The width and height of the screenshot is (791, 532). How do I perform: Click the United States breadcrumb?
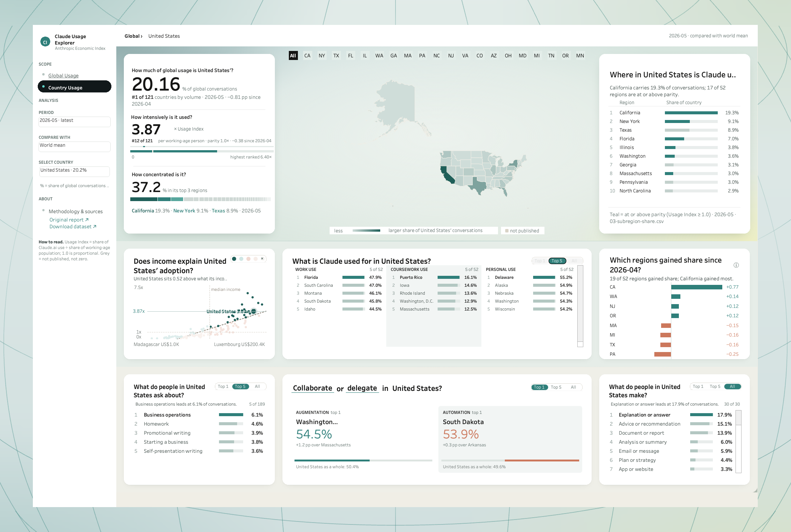click(164, 36)
